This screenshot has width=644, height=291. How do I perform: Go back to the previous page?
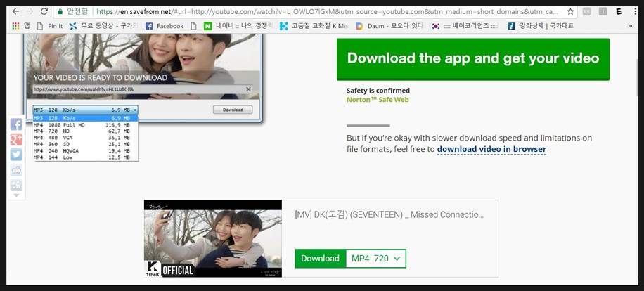point(15,11)
